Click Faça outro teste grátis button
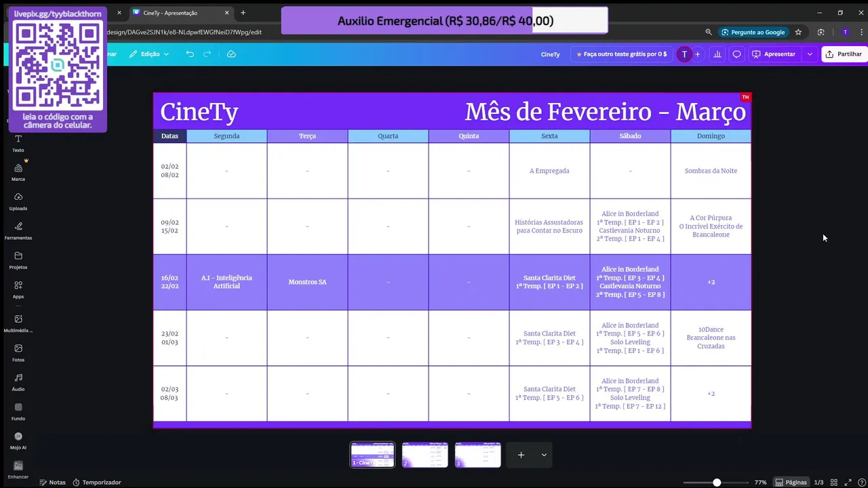868x488 pixels. tap(622, 54)
